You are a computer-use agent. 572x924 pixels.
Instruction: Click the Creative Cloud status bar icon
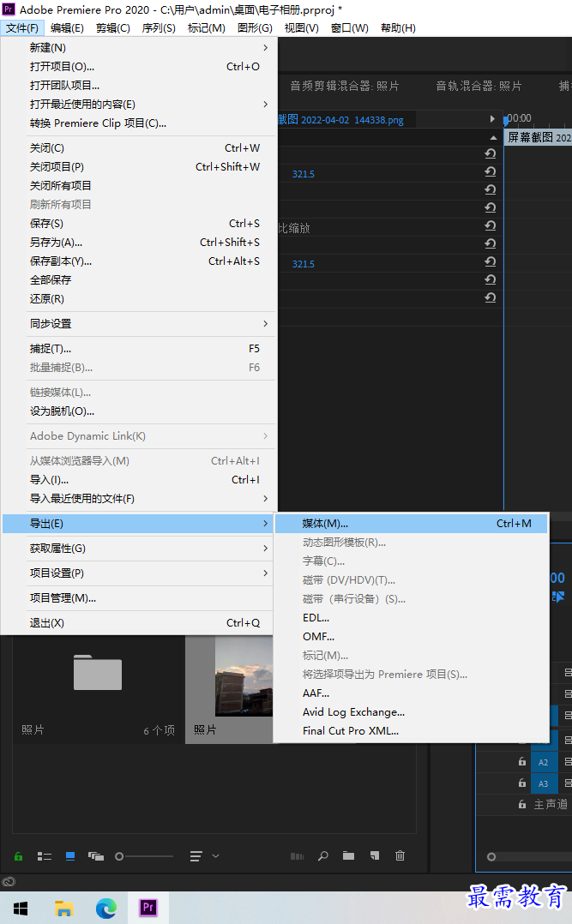(9, 882)
